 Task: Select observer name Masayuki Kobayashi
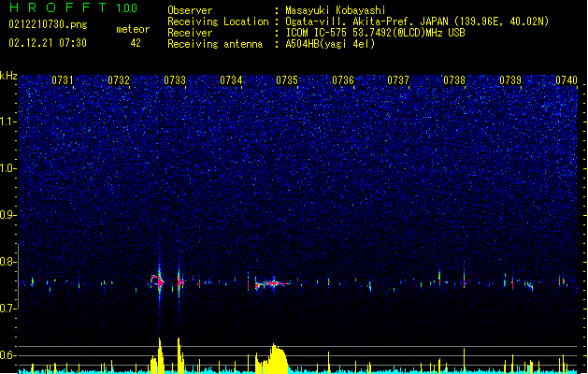pyautogui.click(x=336, y=10)
